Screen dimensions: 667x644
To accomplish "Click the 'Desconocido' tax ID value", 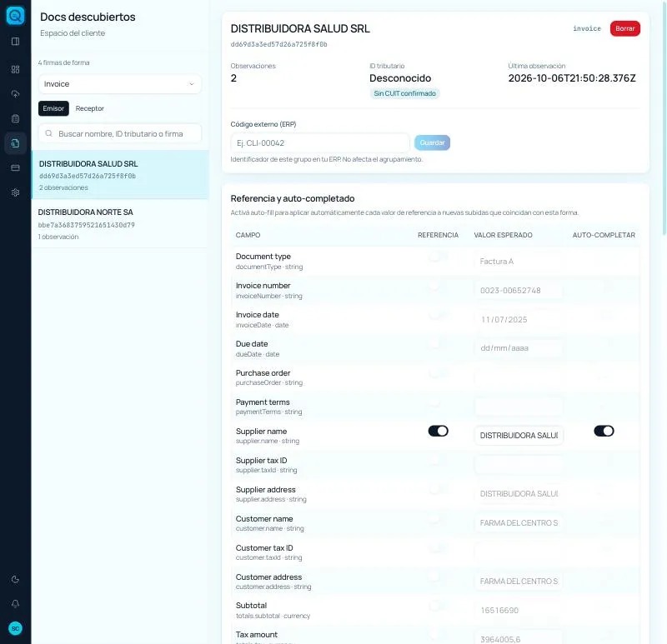I will [x=400, y=78].
